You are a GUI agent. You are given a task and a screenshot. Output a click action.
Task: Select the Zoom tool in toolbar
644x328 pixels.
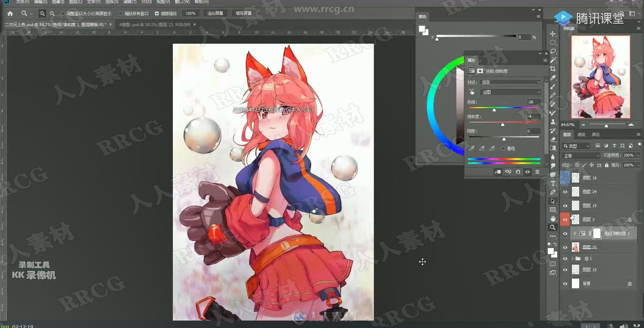(x=553, y=227)
